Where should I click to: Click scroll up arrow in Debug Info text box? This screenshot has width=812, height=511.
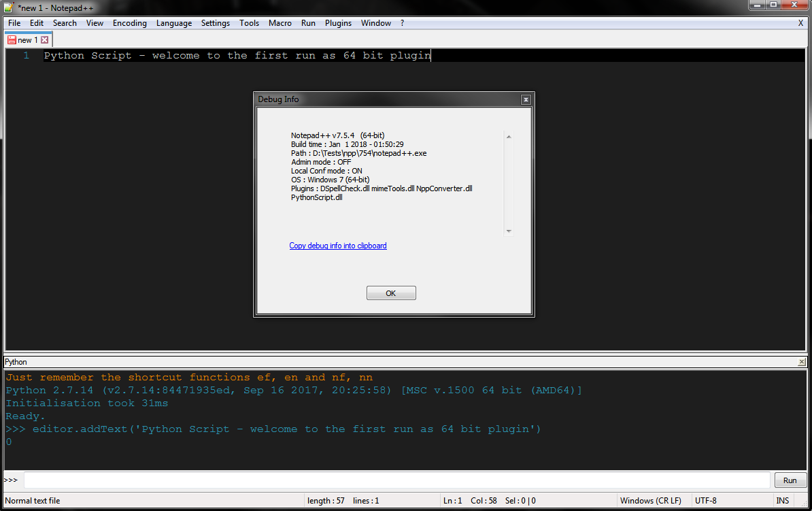pyautogui.click(x=509, y=137)
